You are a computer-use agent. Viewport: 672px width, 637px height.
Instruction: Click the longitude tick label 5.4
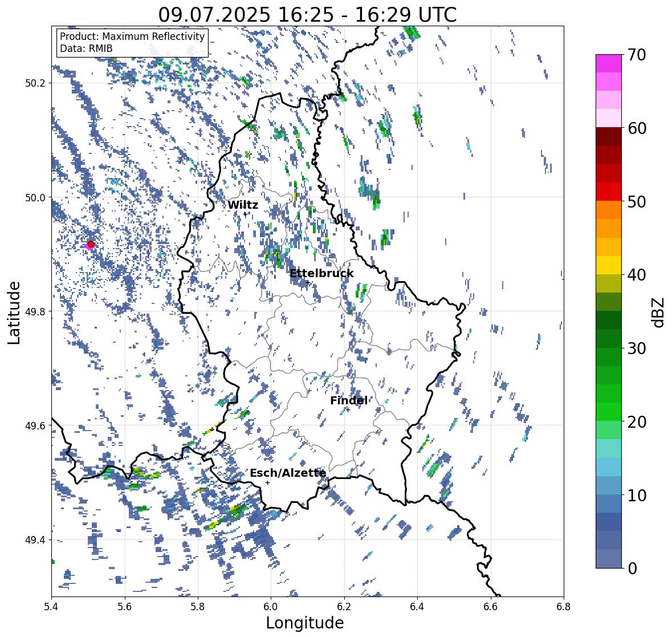pyautogui.click(x=51, y=607)
